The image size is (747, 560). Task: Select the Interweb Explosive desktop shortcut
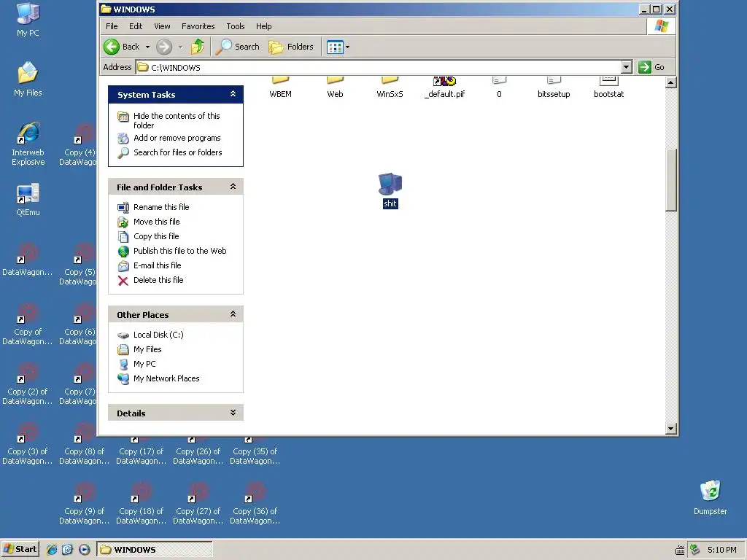coord(28,144)
